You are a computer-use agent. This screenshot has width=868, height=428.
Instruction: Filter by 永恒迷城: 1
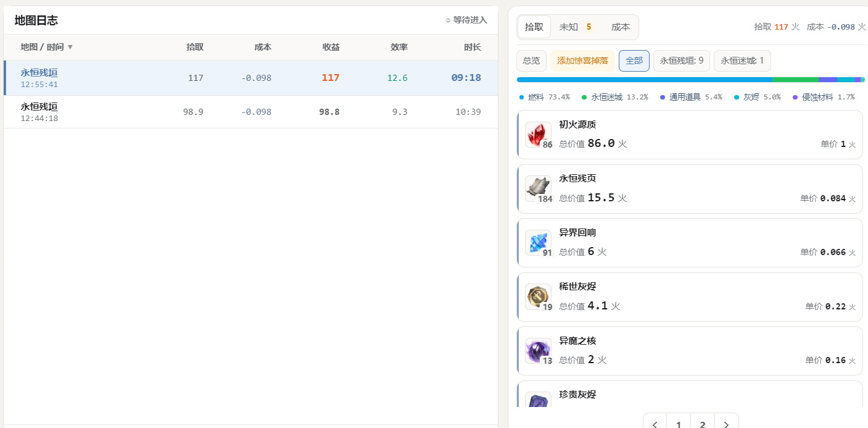click(742, 61)
